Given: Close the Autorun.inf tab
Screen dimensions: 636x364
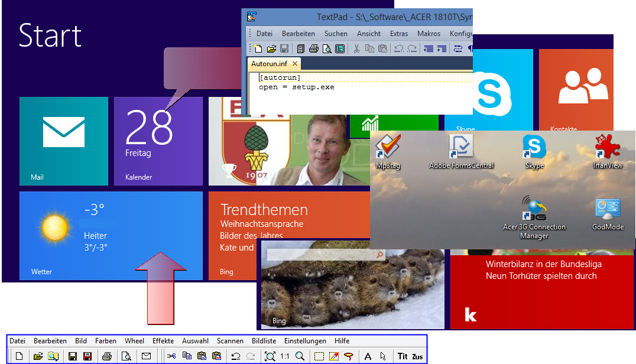Looking at the screenshot, I should pos(295,64).
